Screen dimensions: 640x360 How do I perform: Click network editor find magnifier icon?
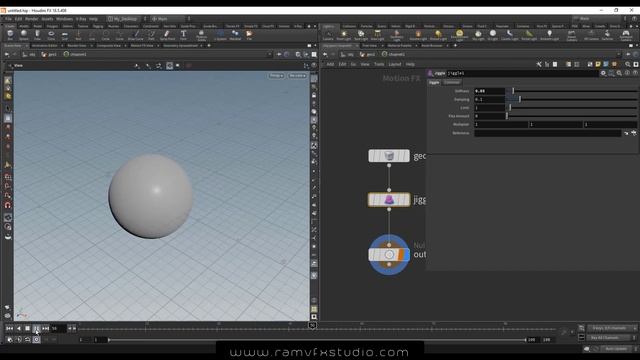point(628,64)
